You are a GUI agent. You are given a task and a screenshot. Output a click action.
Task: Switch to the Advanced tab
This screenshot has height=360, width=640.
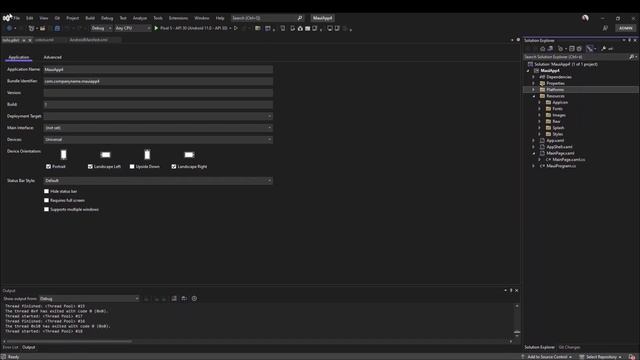[53, 57]
